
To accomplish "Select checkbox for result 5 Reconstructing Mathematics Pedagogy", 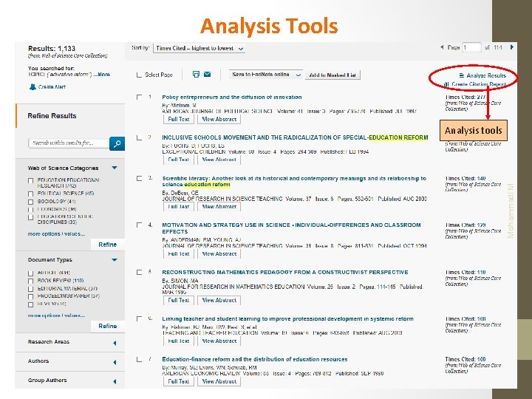I will point(139,272).
